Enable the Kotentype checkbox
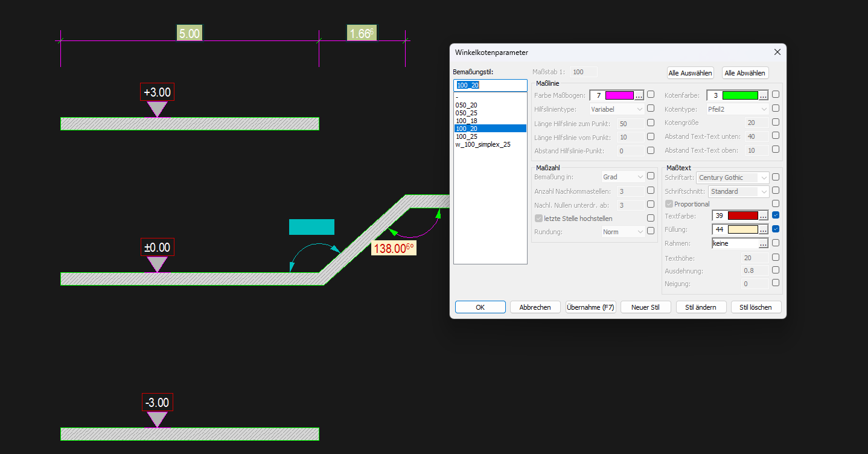 [x=776, y=109]
